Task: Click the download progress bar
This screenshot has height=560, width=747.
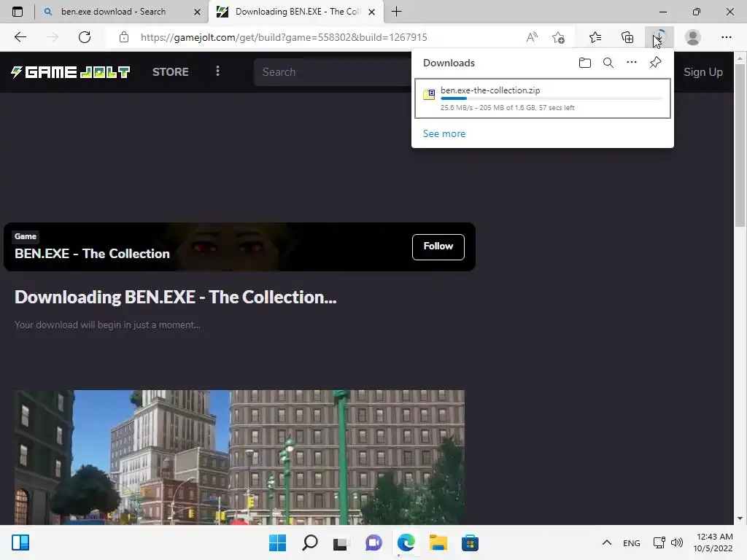Action: [551, 98]
